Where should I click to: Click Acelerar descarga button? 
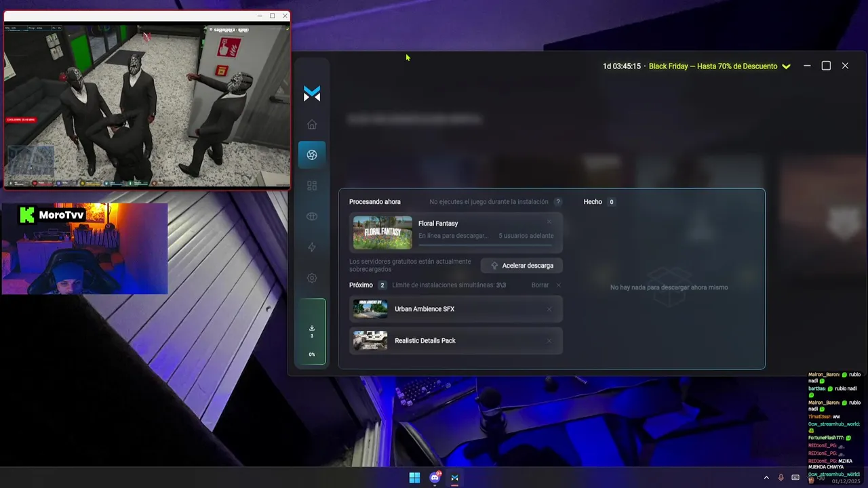521,266
